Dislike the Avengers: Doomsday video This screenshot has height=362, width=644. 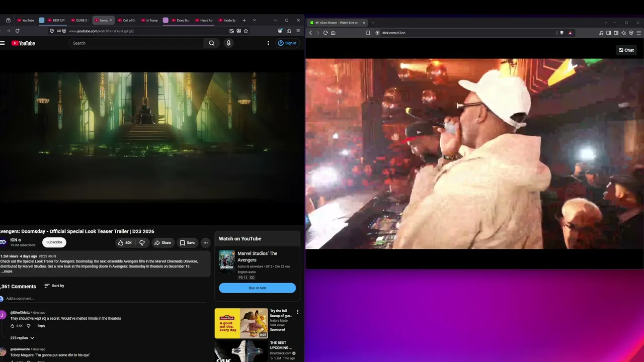click(x=142, y=243)
